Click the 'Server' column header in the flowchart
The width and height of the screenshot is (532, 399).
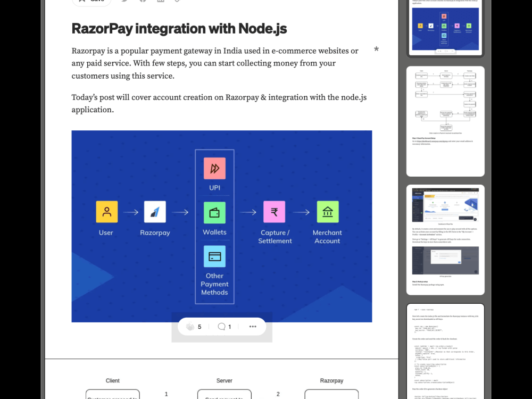225,381
